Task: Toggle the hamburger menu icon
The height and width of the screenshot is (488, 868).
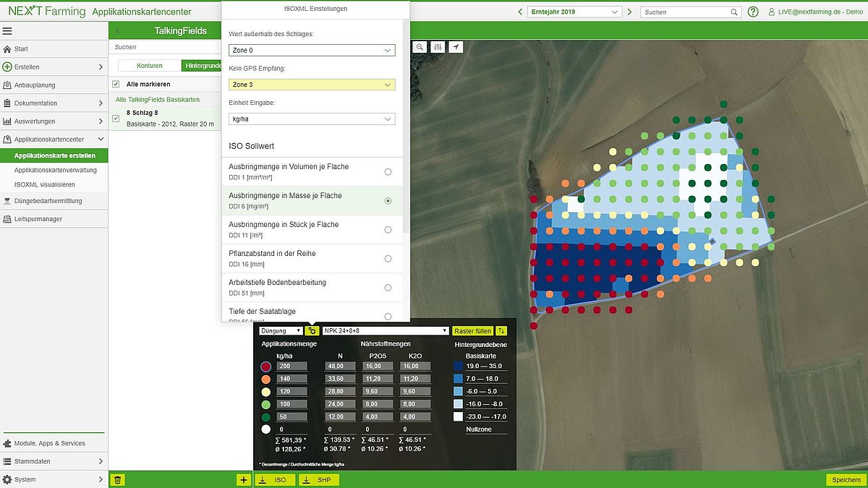Action: (x=8, y=31)
